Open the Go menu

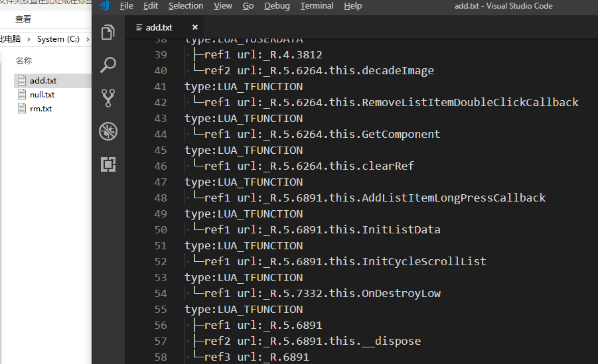click(248, 6)
